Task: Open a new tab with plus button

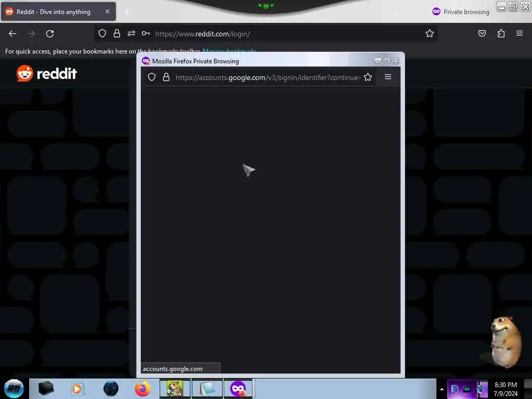Action: [x=127, y=12]
